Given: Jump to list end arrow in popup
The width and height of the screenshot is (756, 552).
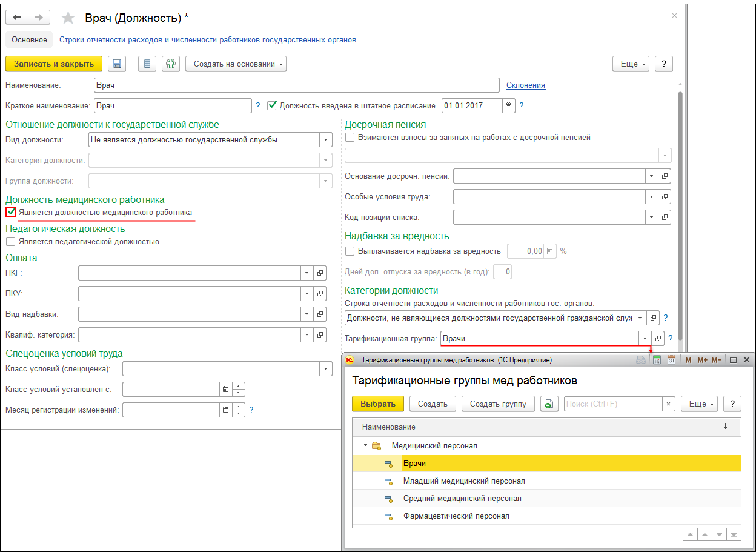Looking at the screenshot, I should [734, 535].
